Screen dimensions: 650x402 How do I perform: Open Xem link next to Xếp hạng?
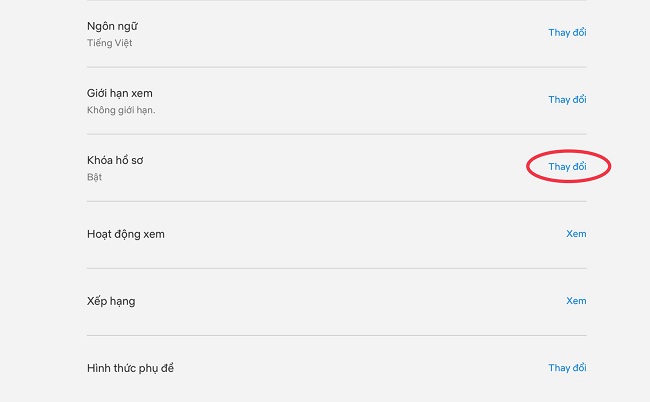576,301
